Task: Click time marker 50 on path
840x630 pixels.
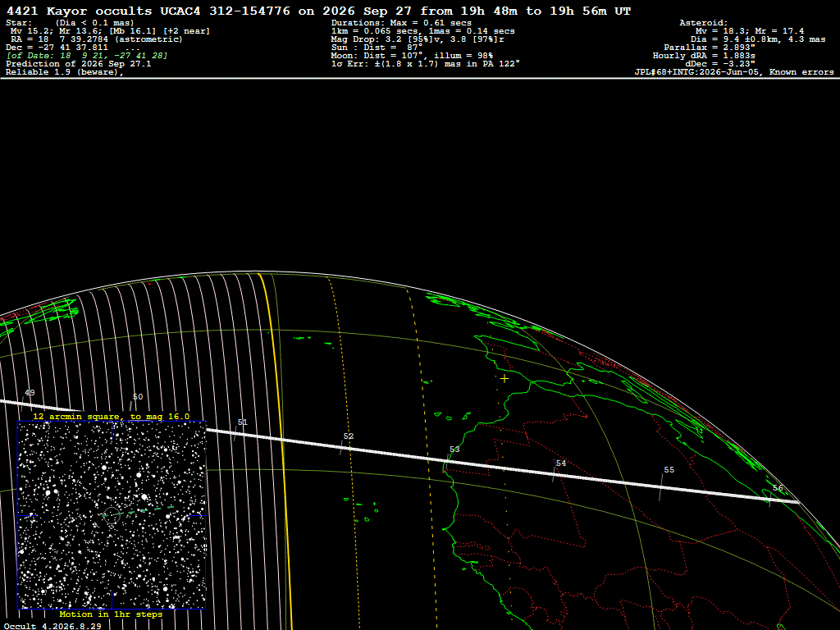Action: (x=138, y=397)
